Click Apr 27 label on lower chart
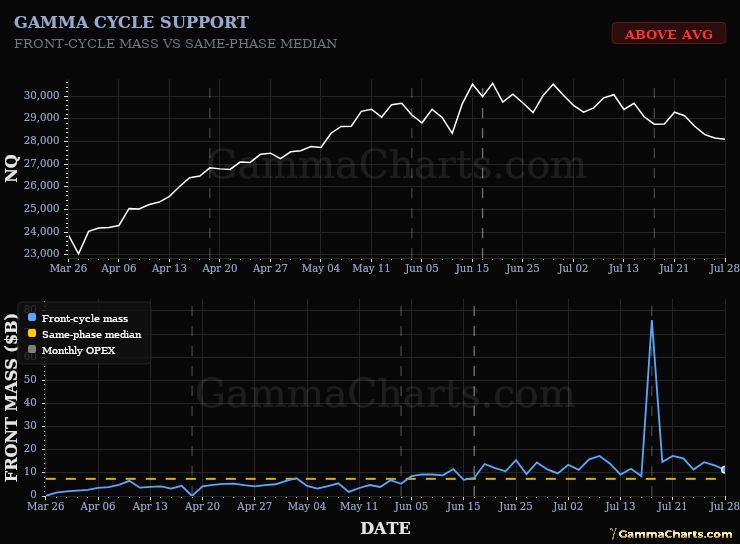The height and width of the screenshot is (544, 740). [x=254, y=506]
